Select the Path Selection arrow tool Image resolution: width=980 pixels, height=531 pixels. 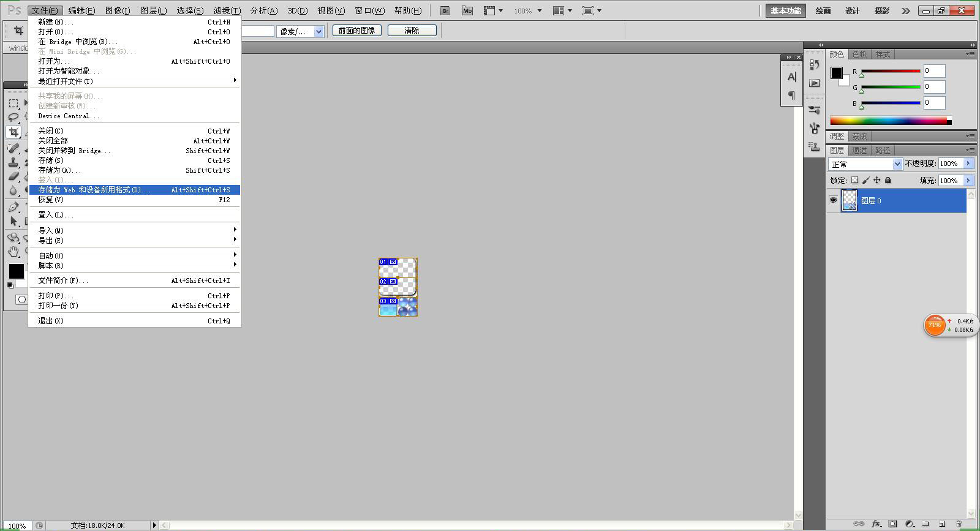click(13, 221)
